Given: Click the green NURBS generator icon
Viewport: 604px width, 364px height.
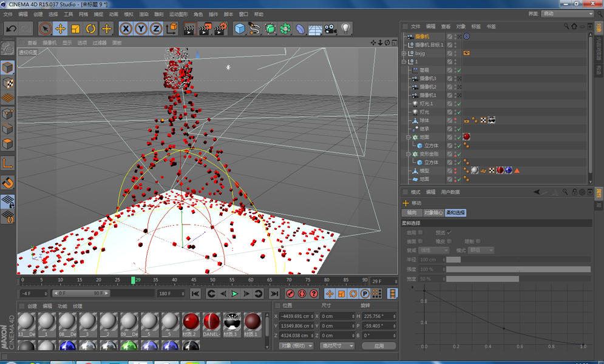Looking at the screenshot, I should [270, 29].
